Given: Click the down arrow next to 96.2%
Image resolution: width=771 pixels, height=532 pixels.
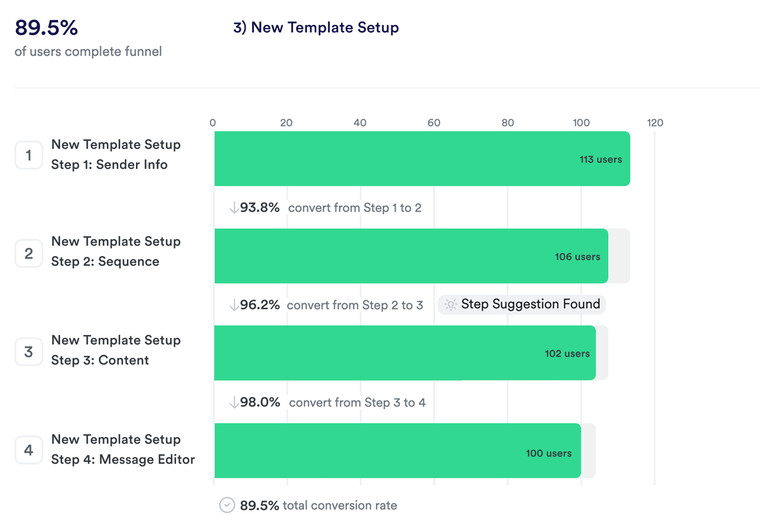Looking at the screenshot, I should point(234,305).
